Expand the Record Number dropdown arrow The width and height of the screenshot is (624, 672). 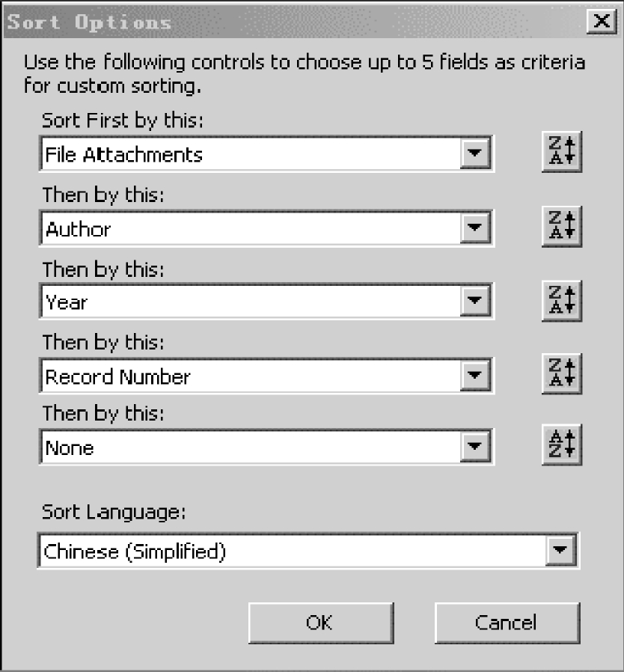474,376
